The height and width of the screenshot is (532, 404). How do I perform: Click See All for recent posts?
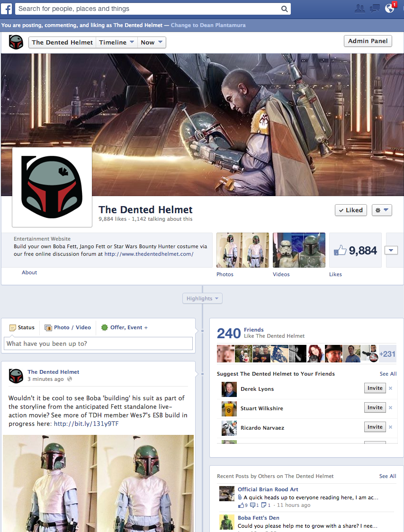388,476
